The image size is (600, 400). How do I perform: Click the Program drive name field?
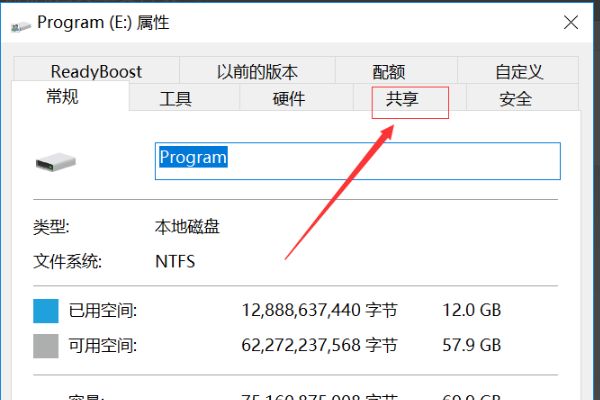pyautogui.click(x=358, y=161)
